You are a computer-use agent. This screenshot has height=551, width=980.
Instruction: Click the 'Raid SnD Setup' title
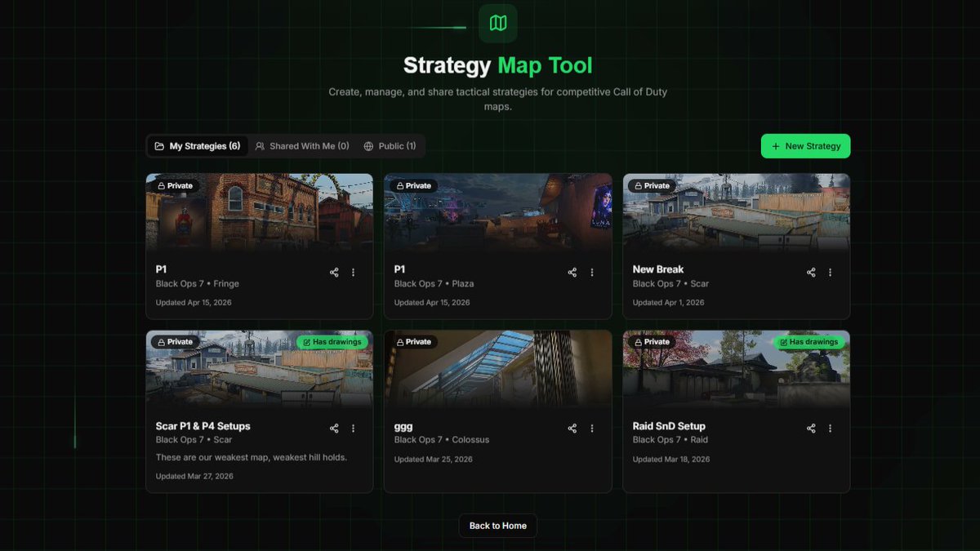(x=669, y=426)
